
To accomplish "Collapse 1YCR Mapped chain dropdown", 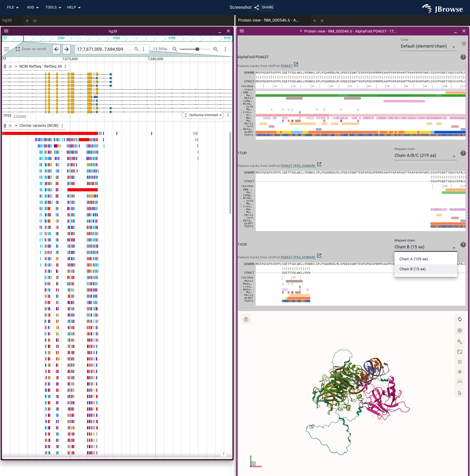I will point(426,247).
